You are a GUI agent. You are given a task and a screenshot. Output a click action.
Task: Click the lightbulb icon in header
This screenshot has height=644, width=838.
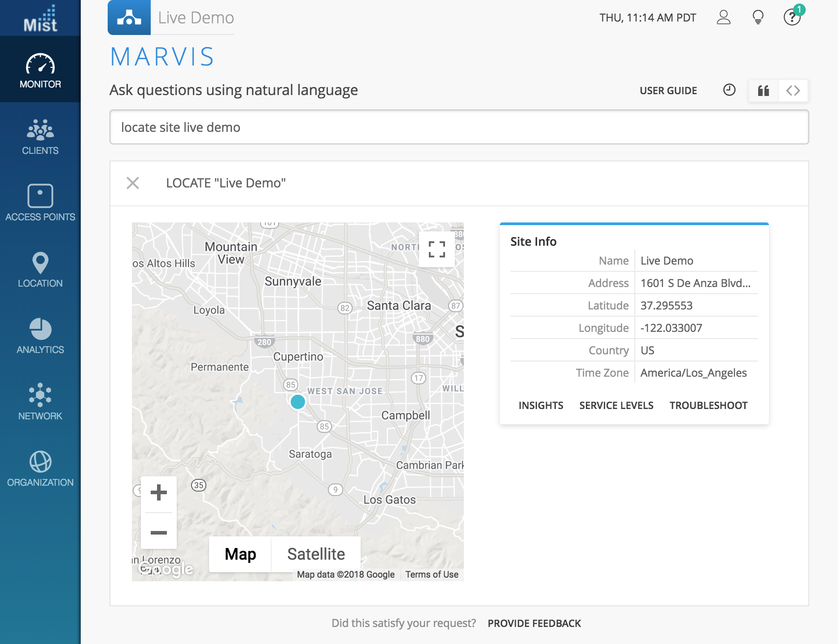(x=758, y=17)
